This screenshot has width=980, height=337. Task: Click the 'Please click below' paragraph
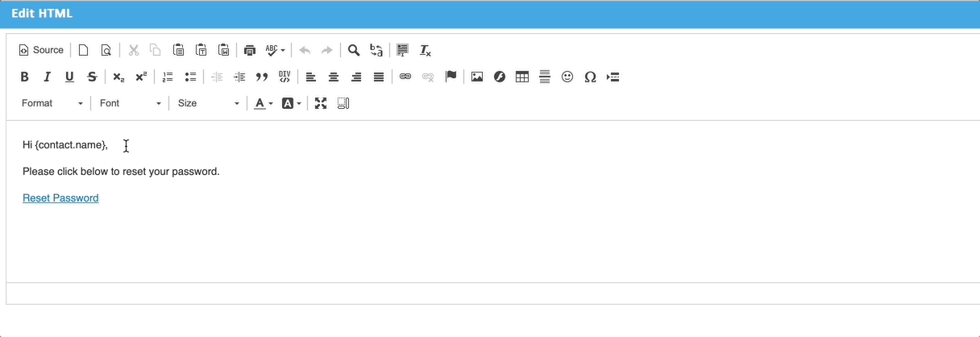tap(121, 172)
